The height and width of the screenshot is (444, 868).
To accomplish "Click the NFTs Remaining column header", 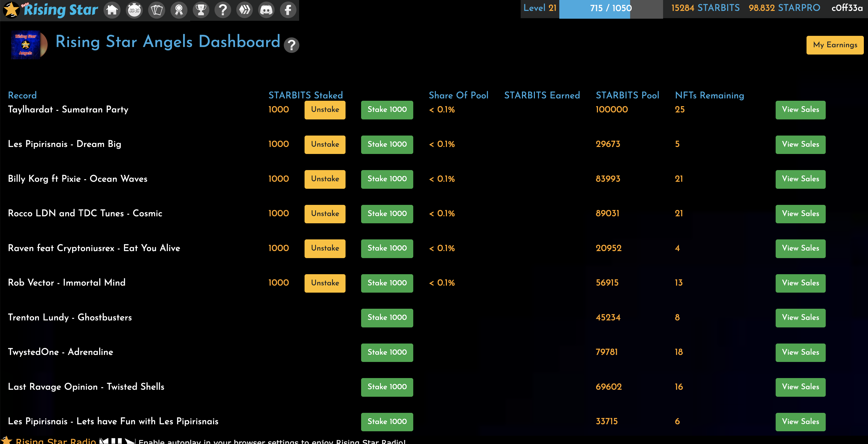I will coord(709,96).
